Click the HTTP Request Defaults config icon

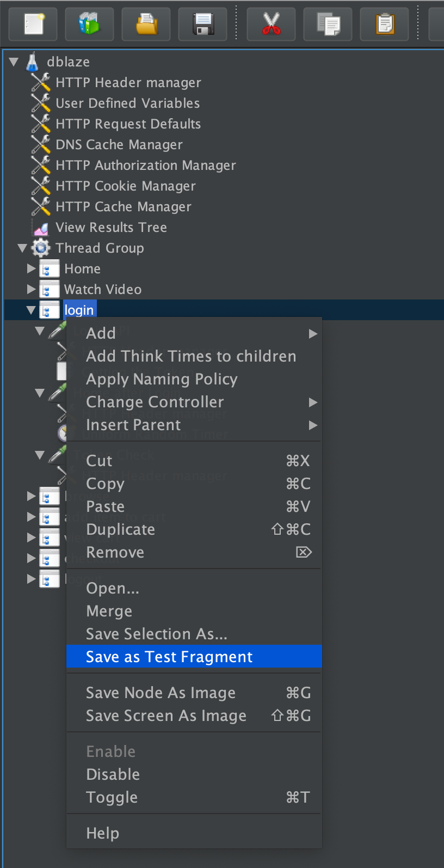41,124
